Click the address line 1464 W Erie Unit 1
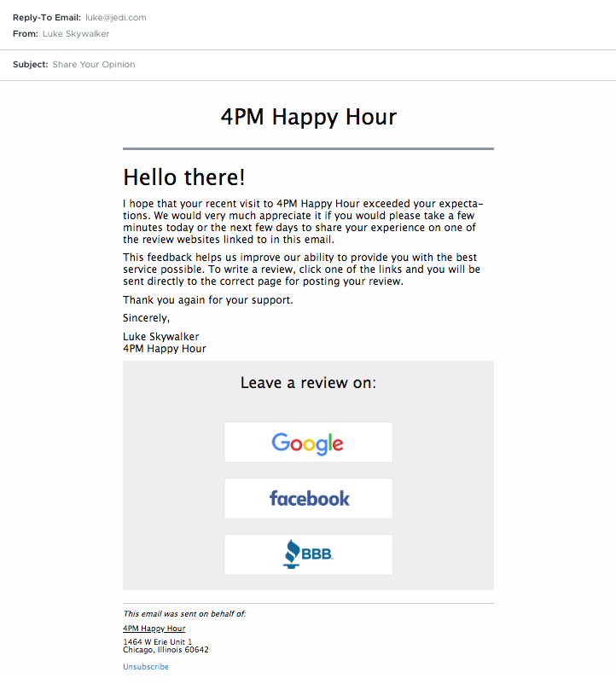 158,641
